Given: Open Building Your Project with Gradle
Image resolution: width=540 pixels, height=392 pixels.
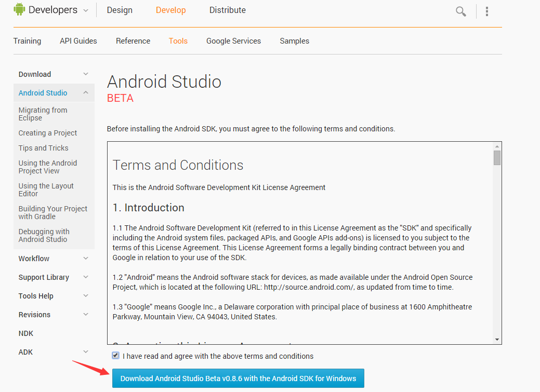Looking at the screenshot, I should pyautogui.click(x=52, y=213).
